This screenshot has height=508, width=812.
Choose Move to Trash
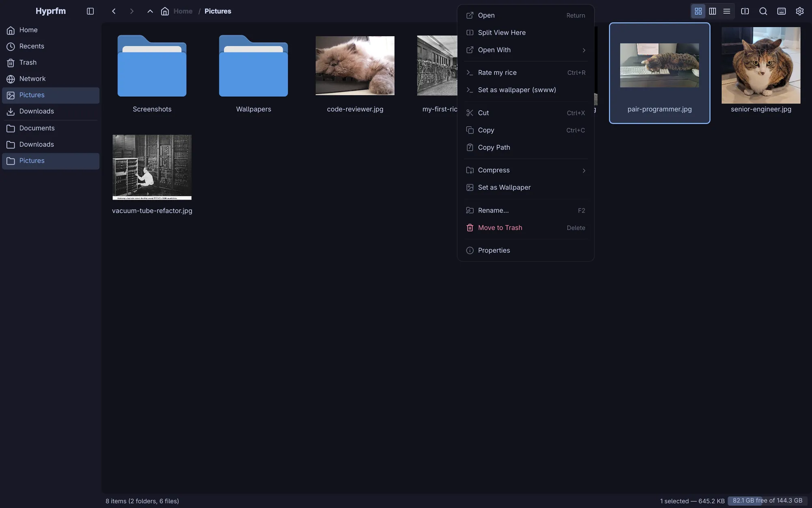click(x=525, y=228)
